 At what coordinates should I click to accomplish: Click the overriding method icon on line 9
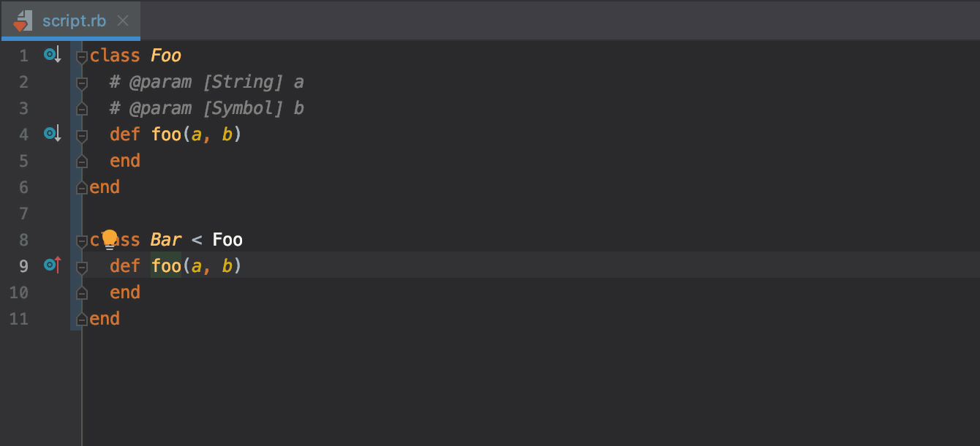click(x=51, y=265)
